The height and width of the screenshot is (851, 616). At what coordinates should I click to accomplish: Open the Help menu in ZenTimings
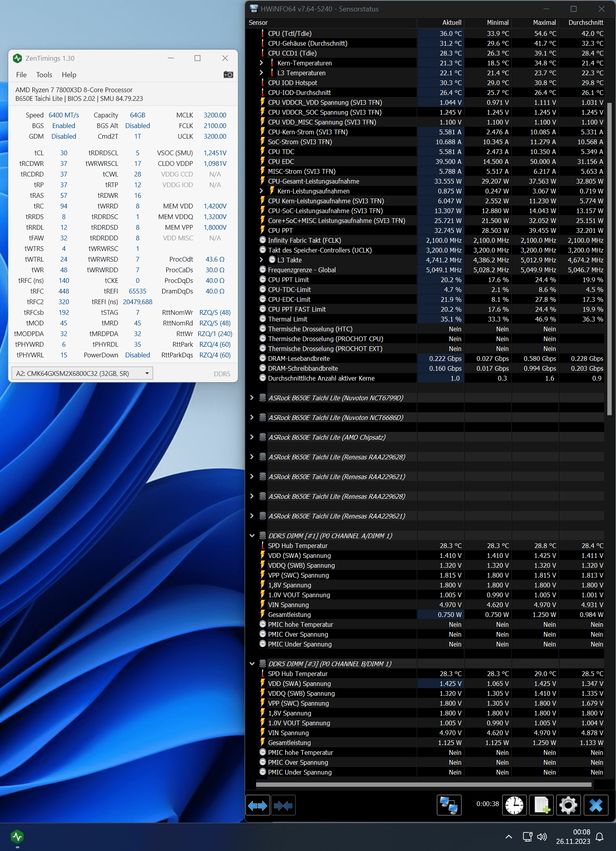pos(69,74)
